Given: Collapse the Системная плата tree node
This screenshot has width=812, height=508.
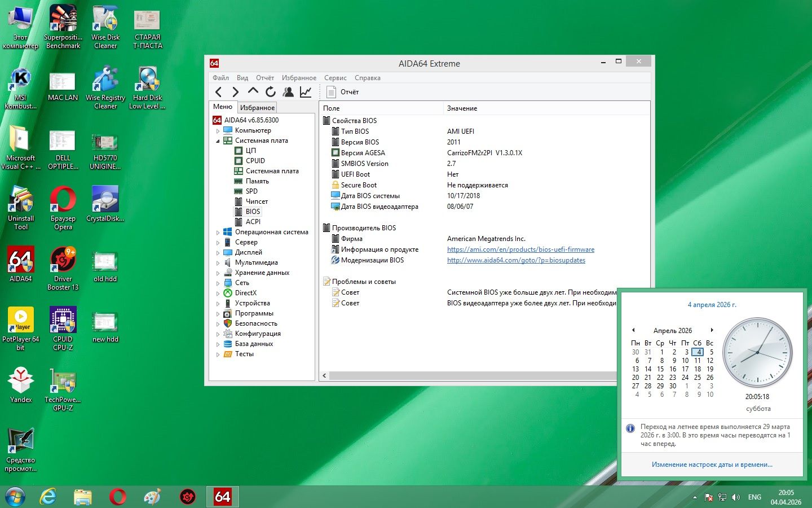Looking at the screenshot, I should click(218, 141).
